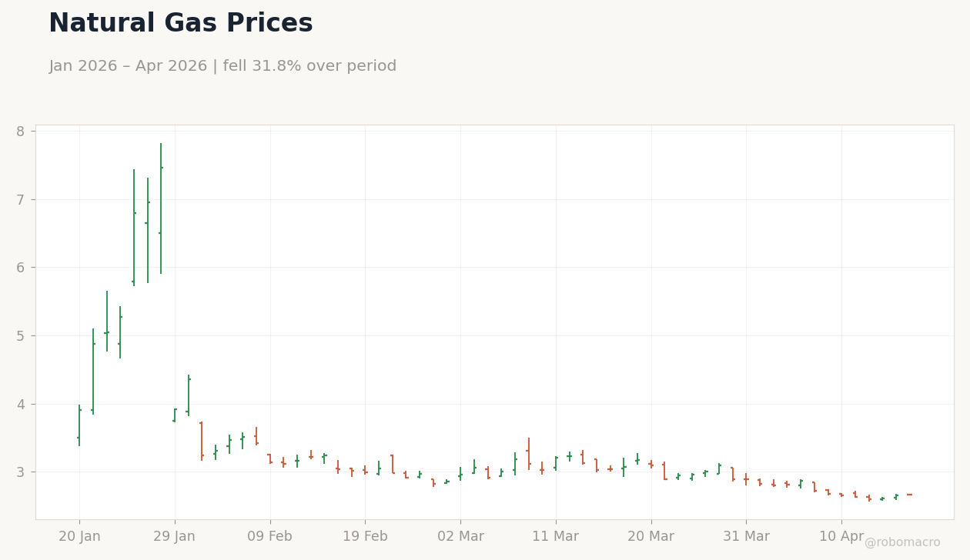Click the x-axis label '09 Feb'
The height and width of the screenshot is (560, 970).
269,537
